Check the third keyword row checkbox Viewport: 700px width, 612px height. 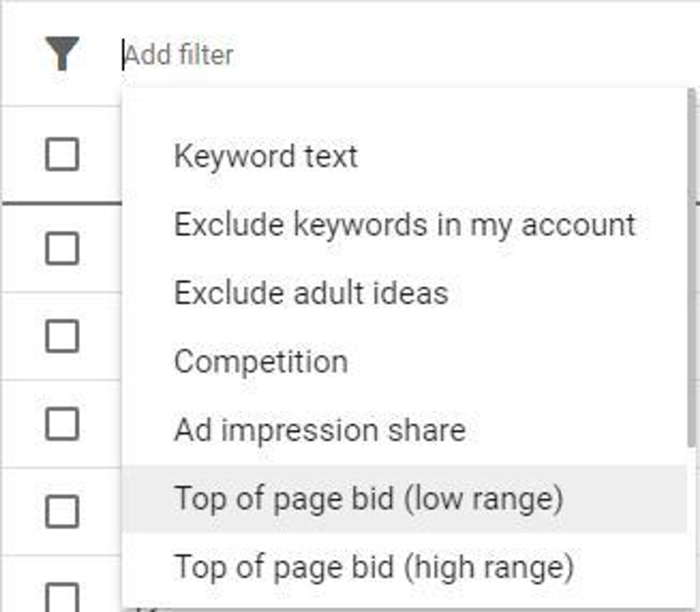(62, 424)
